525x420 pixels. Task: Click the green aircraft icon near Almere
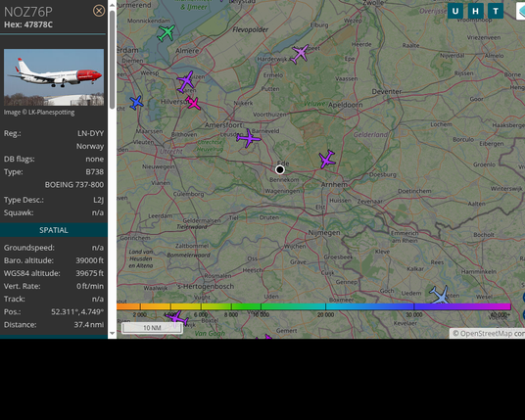167,33
